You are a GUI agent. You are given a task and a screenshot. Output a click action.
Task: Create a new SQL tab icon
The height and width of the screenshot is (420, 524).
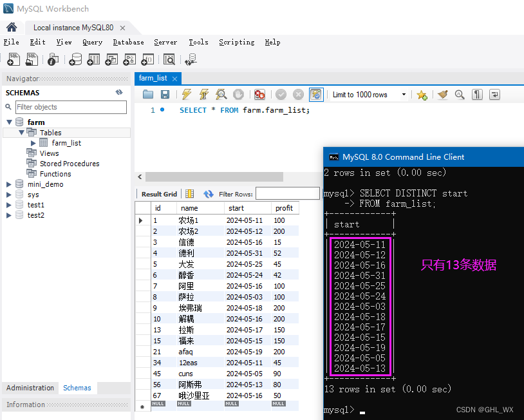pyautogui.click(x=14, y=59)
